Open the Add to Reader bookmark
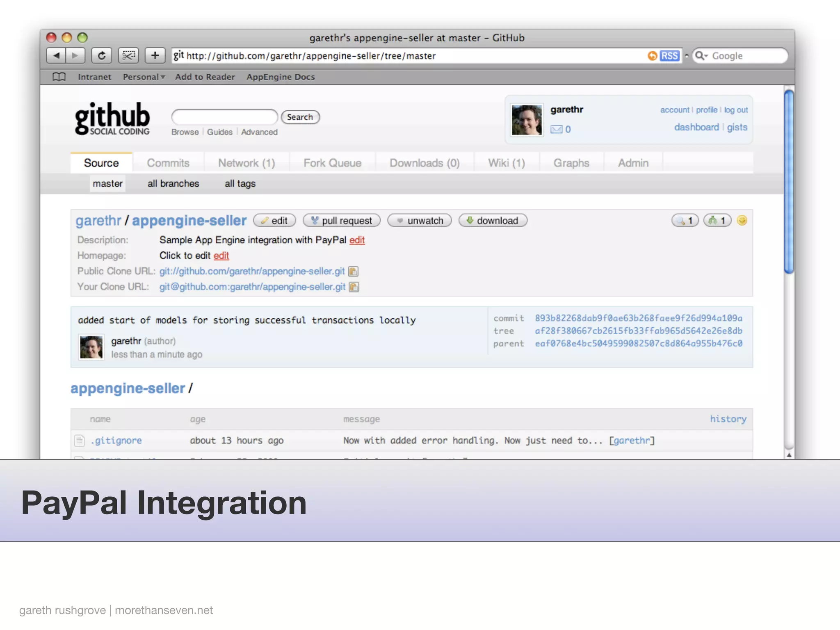Image resolution: width=840 pixels, height=630 pixels. pyautogui.click(x=205, y=77)
